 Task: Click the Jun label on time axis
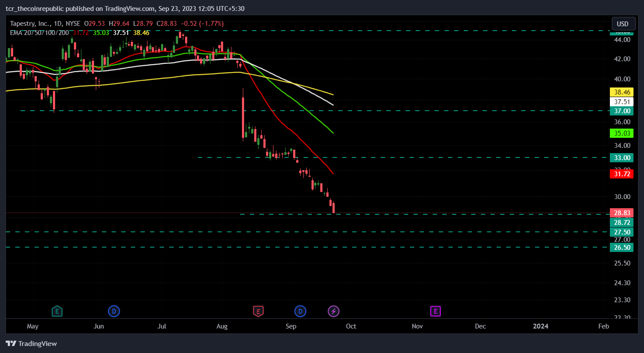tap(98, 326)
